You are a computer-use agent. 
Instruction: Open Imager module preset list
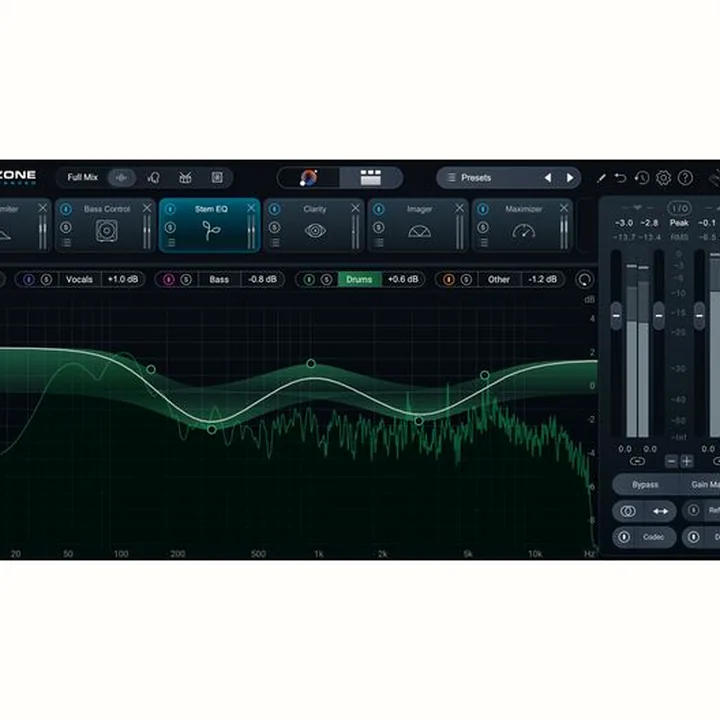tap(379, 242)
